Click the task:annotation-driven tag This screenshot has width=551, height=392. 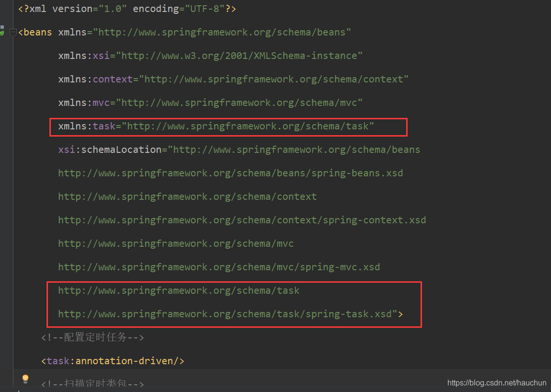113,361
